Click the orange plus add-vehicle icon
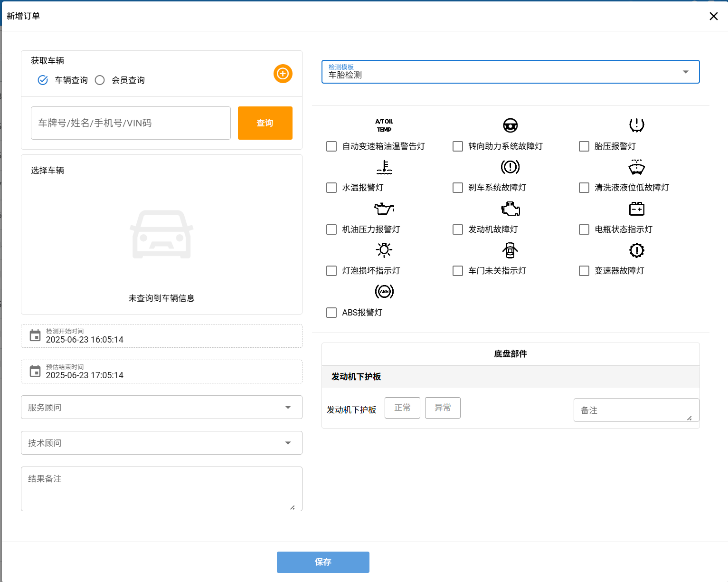This screenshot has width=728, height=582. 283,74
